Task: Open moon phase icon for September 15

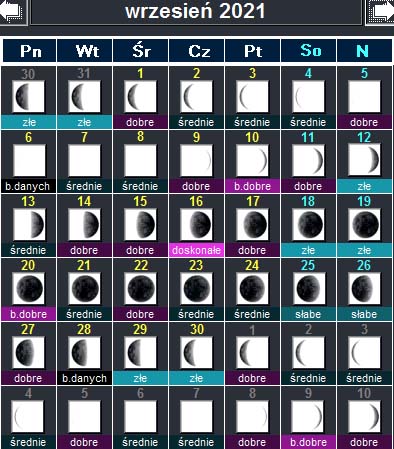Action: (x=140, y=225)
